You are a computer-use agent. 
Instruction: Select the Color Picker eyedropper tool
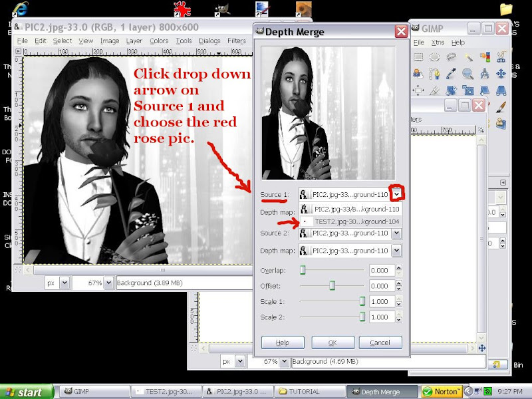(x=452, y=73)
